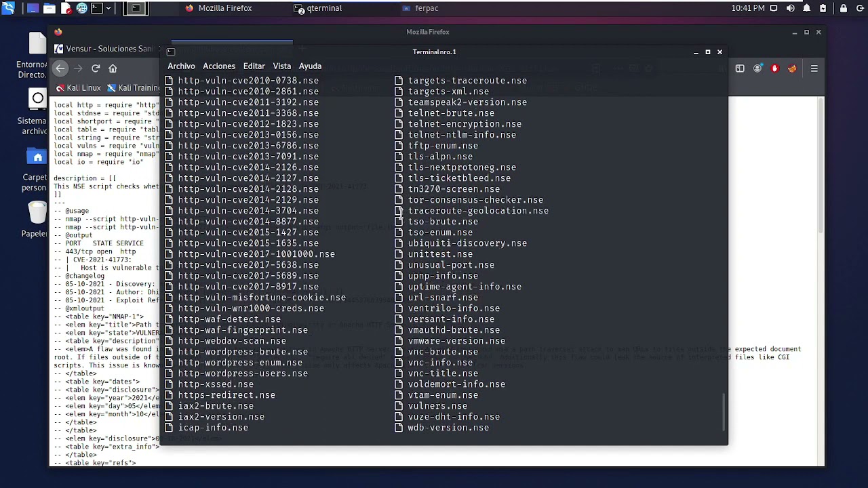Click vmware-version.nse entry
This screenshot has height=488, width=868.
coord(456,341)
